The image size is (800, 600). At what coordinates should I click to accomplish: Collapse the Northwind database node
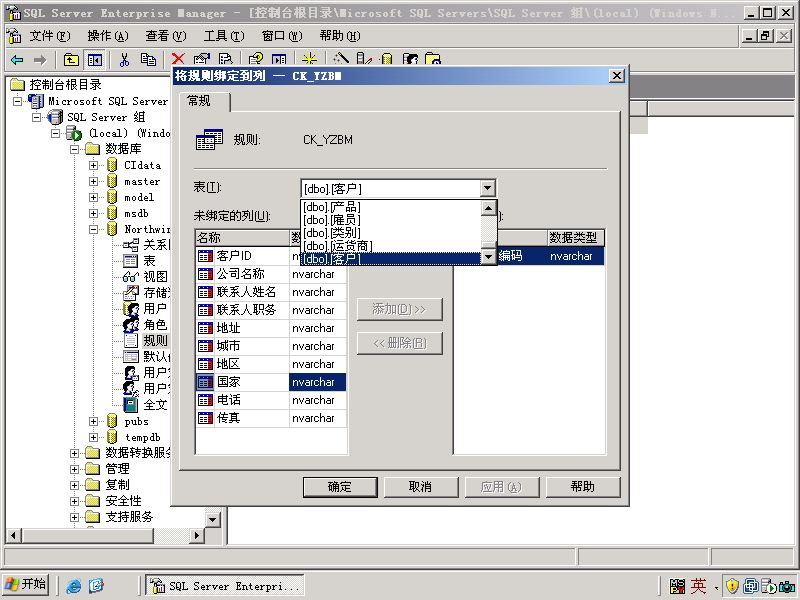93,230
